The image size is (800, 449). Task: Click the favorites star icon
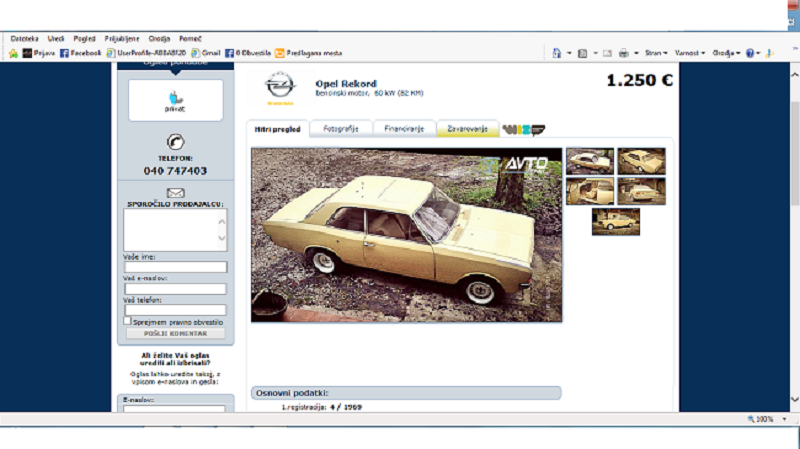(14, 53)
